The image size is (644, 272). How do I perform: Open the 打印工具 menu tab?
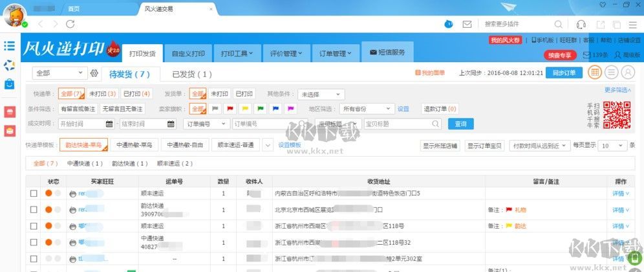pyautogui.click(x=237, y=54)
